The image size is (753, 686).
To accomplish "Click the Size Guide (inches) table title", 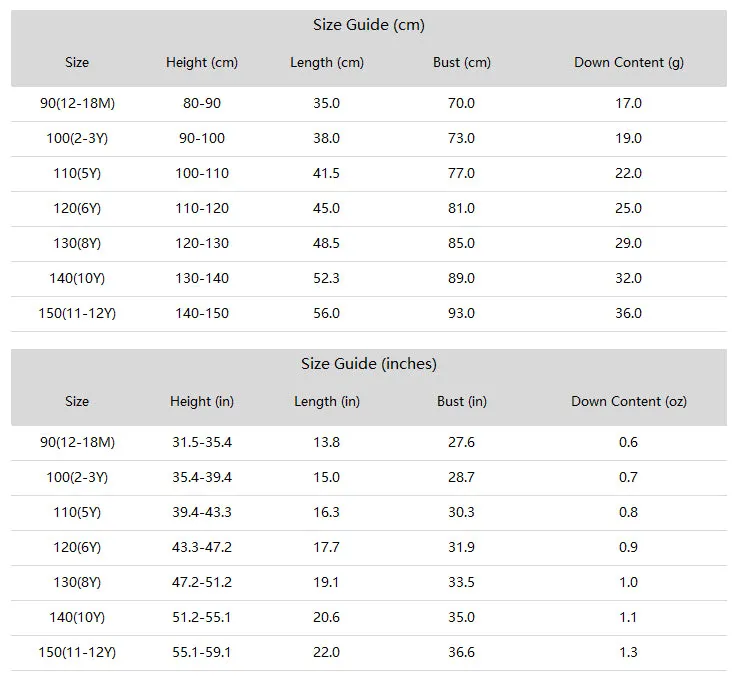I will tap(369, 364).
